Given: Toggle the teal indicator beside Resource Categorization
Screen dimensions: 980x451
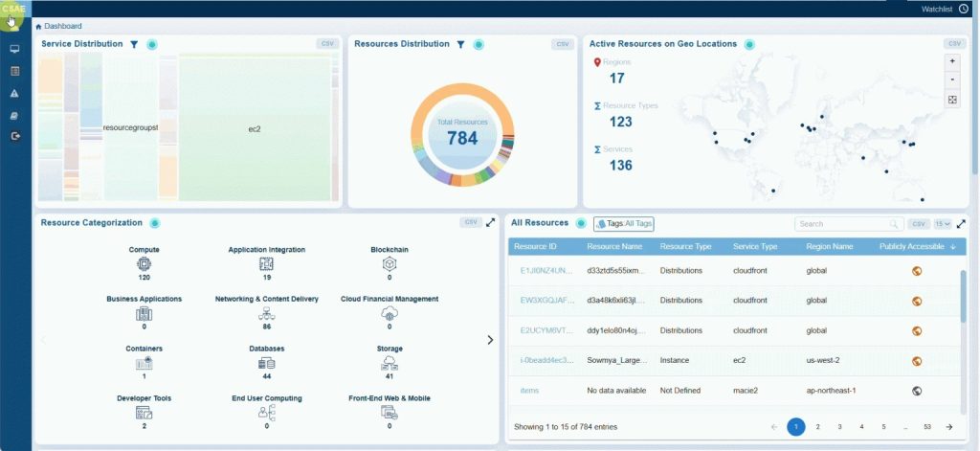Looking at the screenshot, I should pos(154,223).
